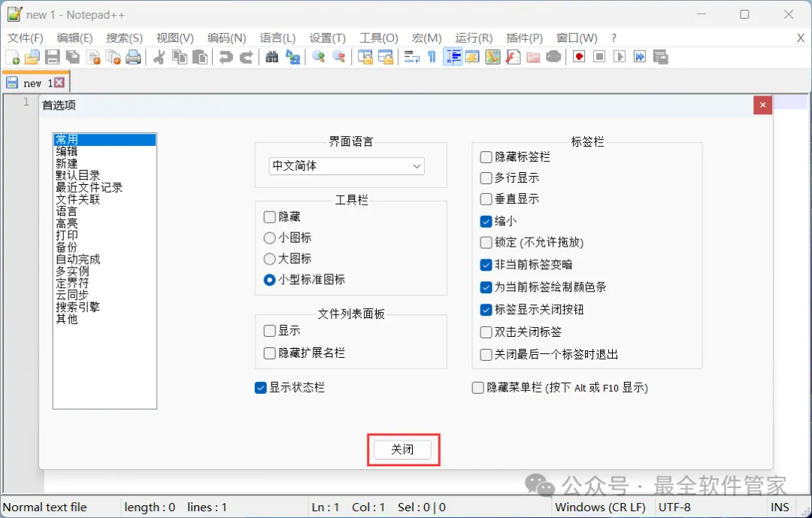Uncheck 标签显示关闭按钮 checkbox

coord(486,310)
